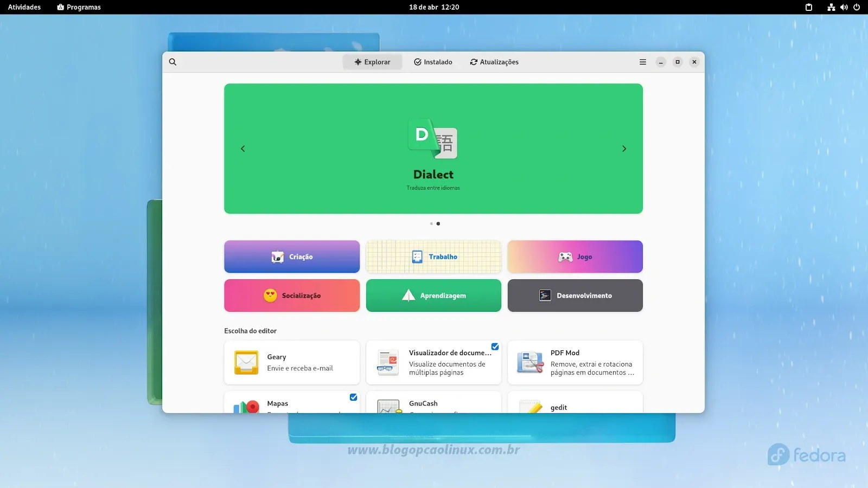Image resolution: width=868 pixels, height=488 pixels.
Task: Switch to the Instalado tab
Action: click(433, 62)
